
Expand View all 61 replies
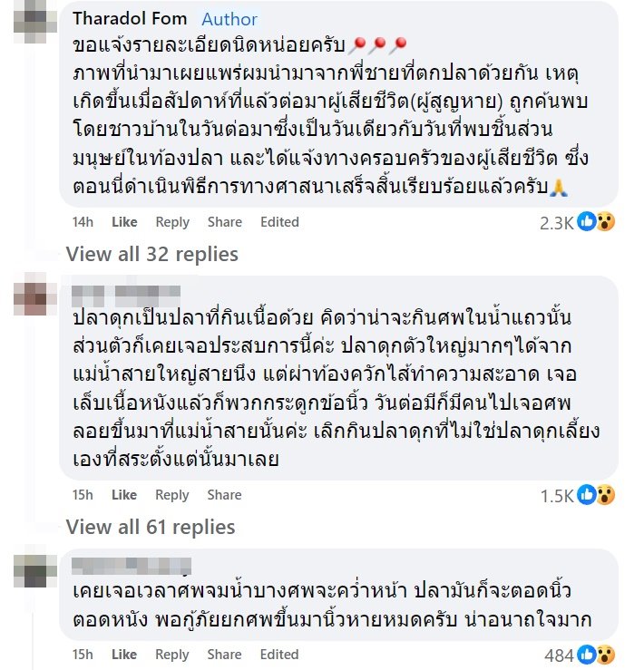(151, 527)
